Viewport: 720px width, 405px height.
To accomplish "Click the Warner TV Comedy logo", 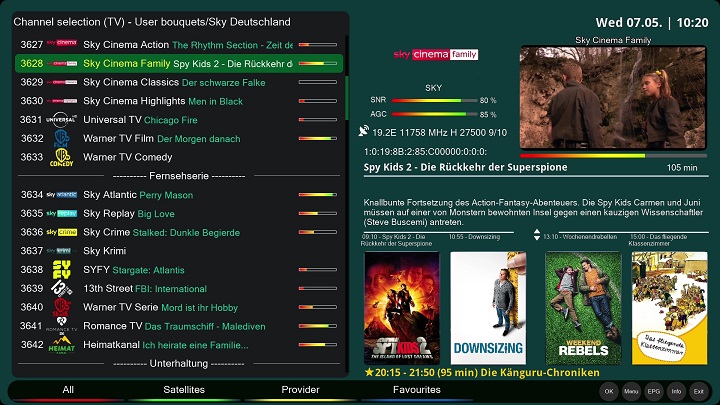I will coord(62,158).
